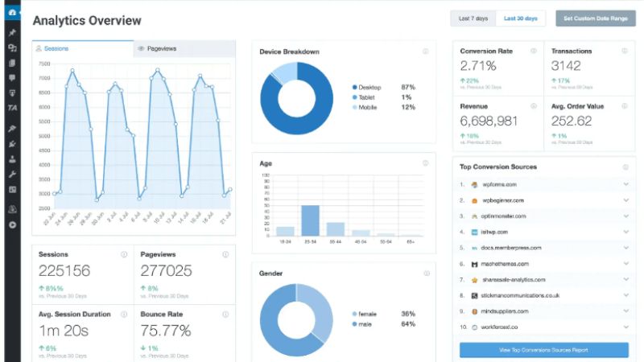
Task: Open View Top Conversions Sources Report
Action: (543, 350)
